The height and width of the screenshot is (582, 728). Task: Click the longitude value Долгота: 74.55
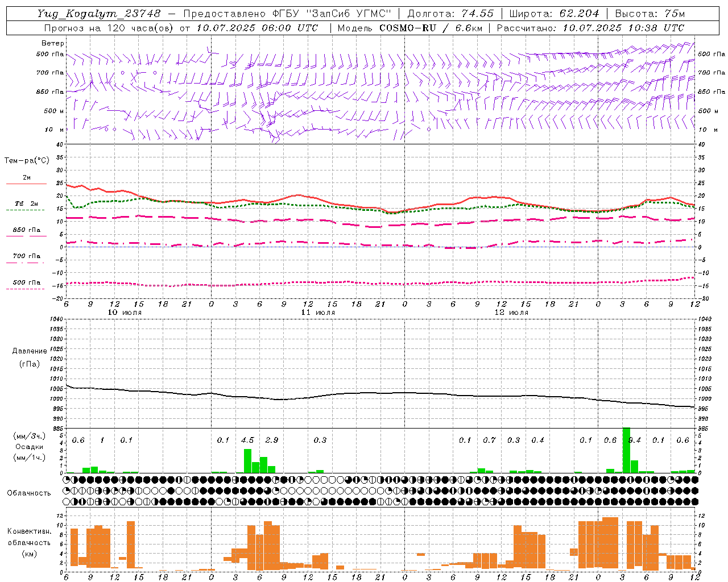tap(450, 14)
